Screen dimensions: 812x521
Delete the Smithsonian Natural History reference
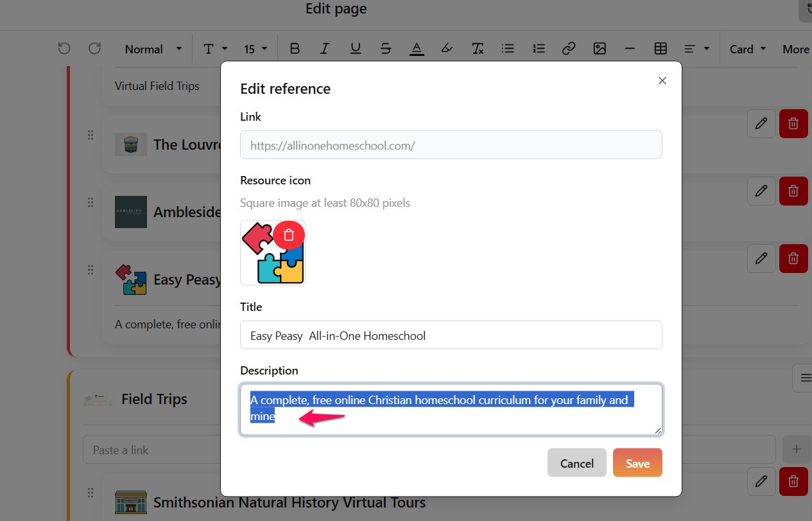point(793,481)
